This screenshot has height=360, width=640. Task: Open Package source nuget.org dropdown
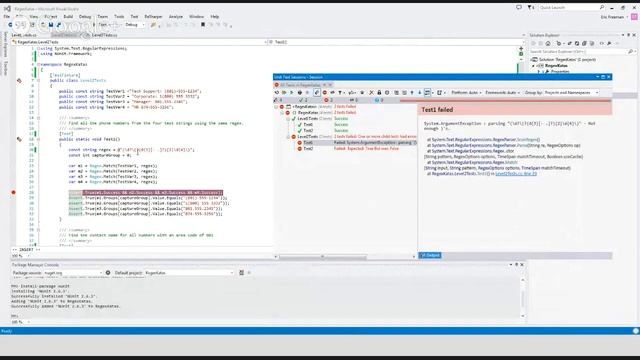click(x=73, y=273)
